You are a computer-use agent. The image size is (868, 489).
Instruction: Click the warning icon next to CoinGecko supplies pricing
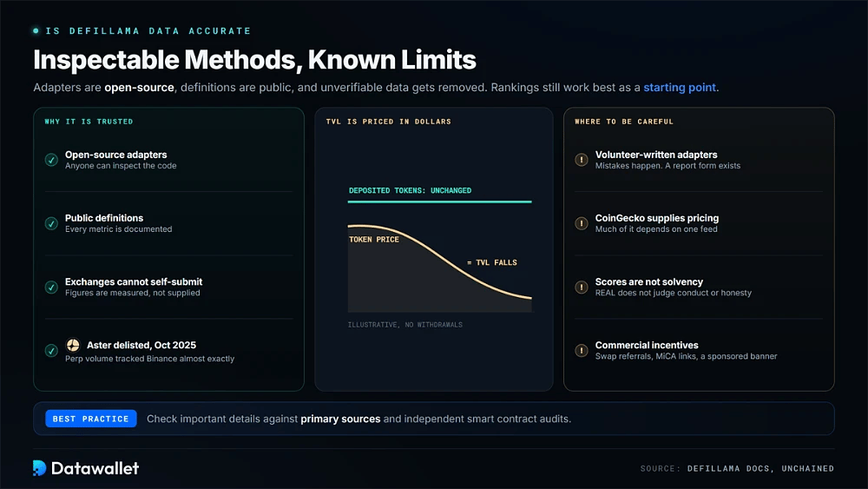(x=582, y=223)
